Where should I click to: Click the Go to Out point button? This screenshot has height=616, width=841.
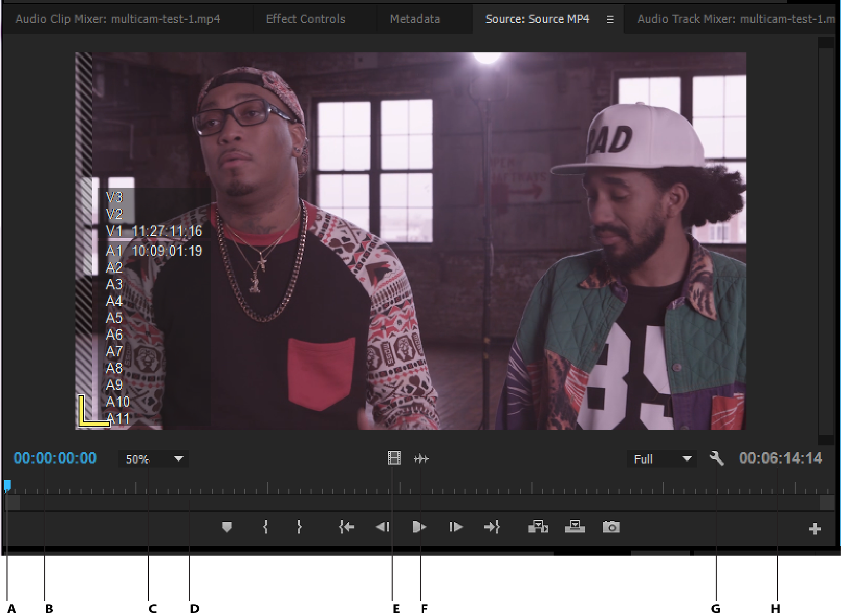pyautogui.click(x=492, y=527)
